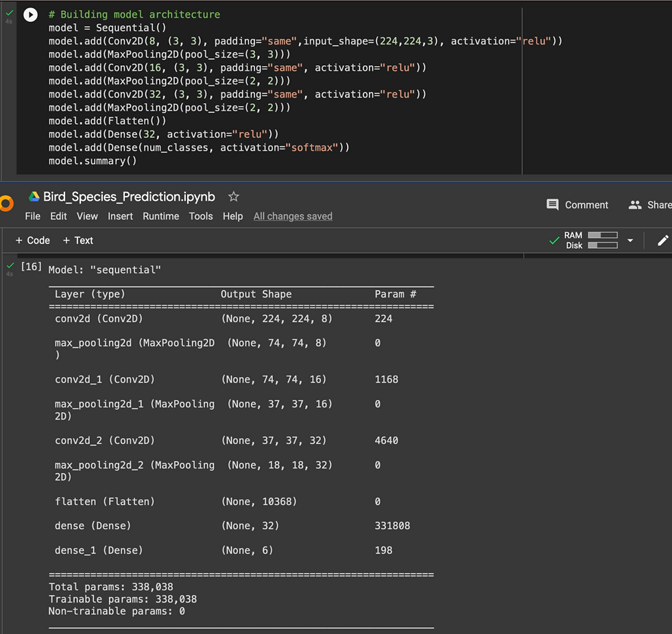
Task: Click the 'dense (Dense)' layer name
Action: [x=93, y=526]
